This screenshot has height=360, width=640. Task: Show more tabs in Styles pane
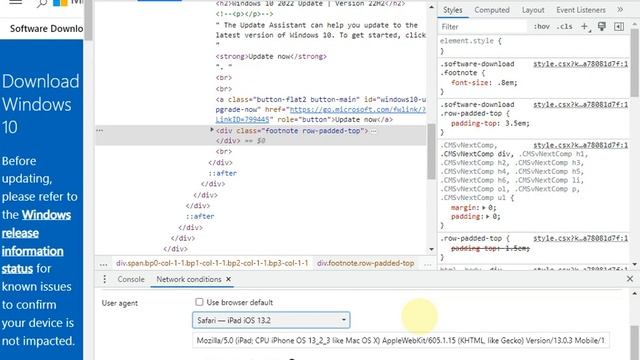click(620, 9)
